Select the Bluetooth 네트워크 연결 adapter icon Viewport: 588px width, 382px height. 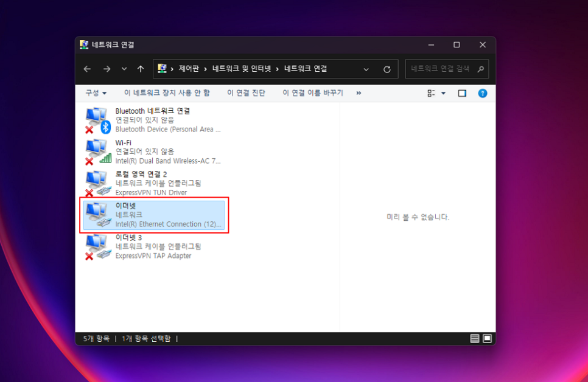click(x=98, y=120)
